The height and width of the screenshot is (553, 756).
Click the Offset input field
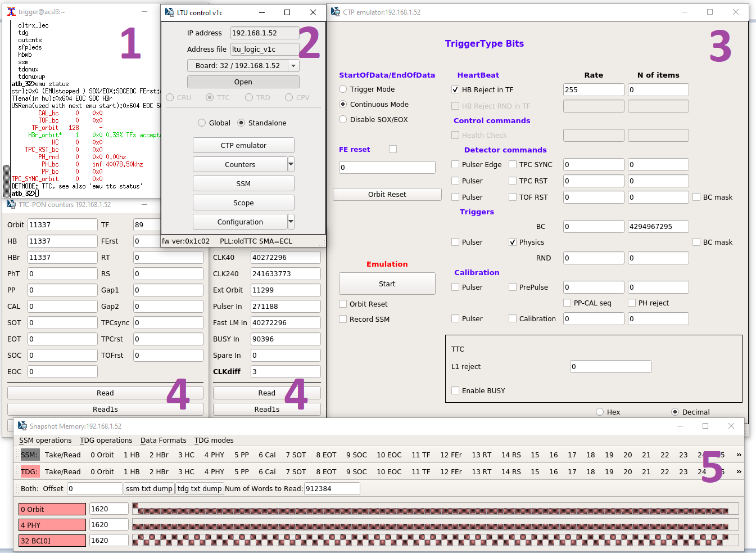coord(95,488)
